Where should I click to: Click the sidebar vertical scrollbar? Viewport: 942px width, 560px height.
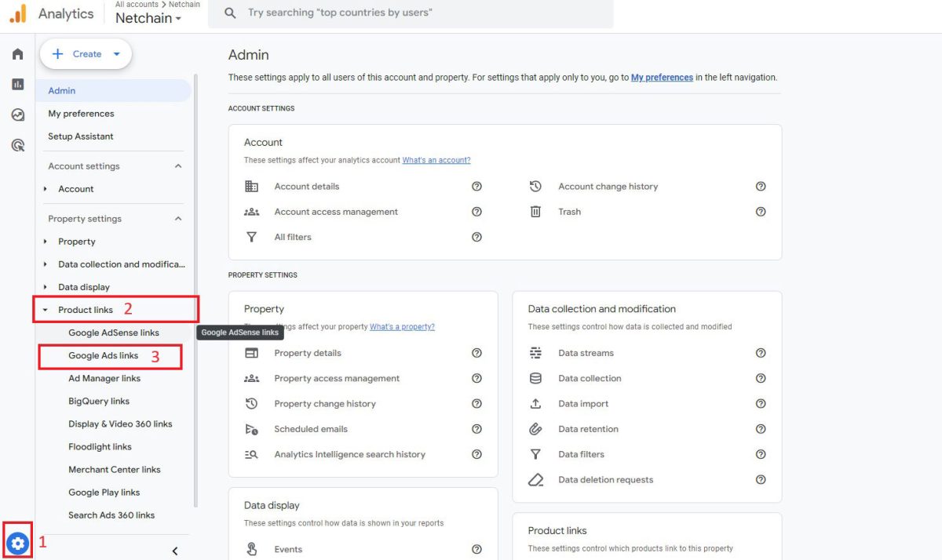195,290
